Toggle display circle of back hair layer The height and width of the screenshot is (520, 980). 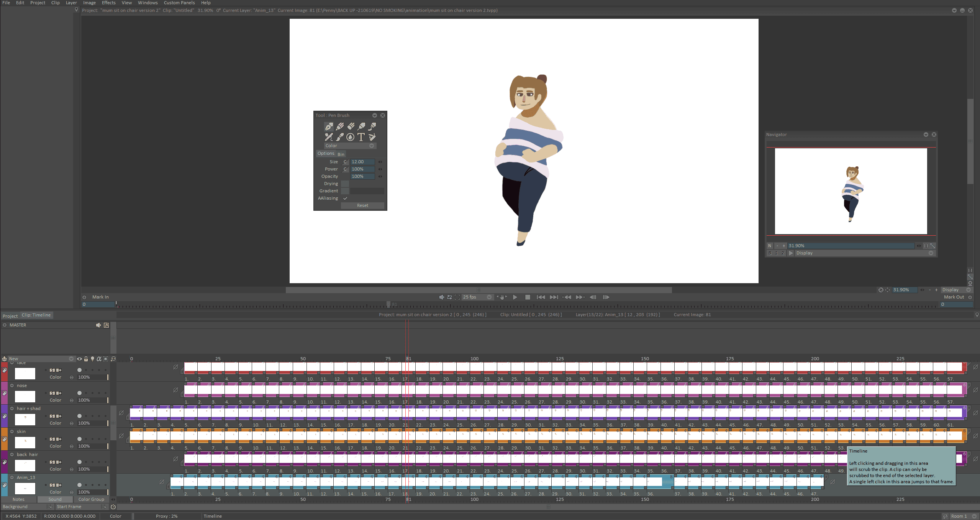tap(79, 462)
